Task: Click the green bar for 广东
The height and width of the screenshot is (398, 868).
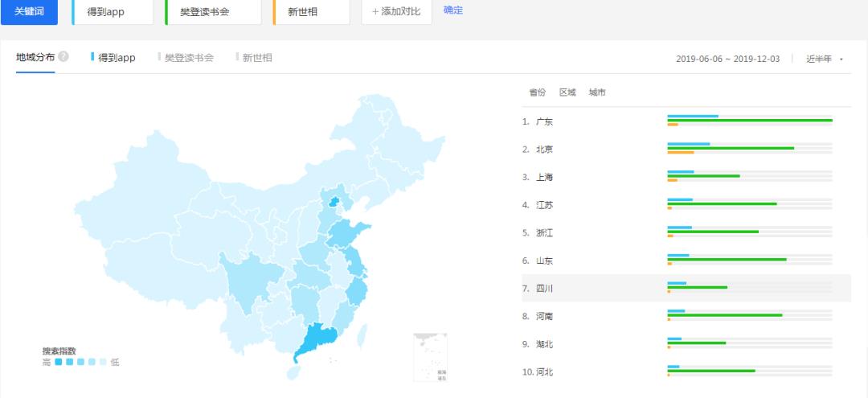Action: (749, 121)
